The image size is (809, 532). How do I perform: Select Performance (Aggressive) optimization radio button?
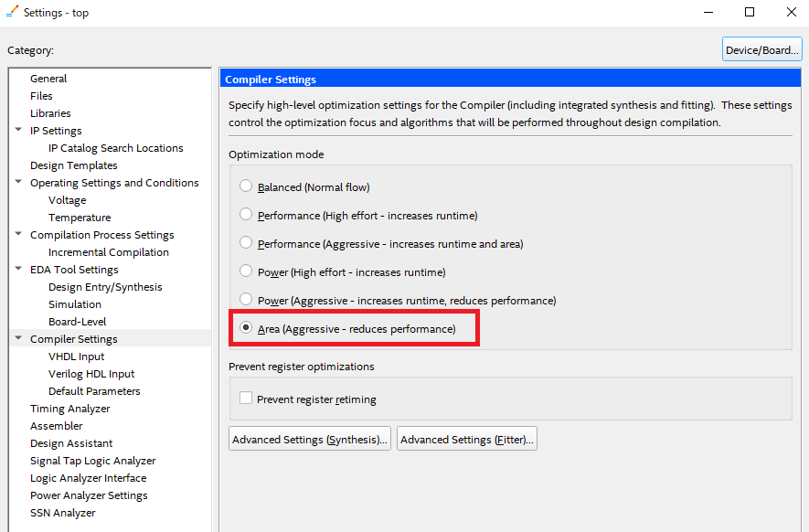[245, 243]
